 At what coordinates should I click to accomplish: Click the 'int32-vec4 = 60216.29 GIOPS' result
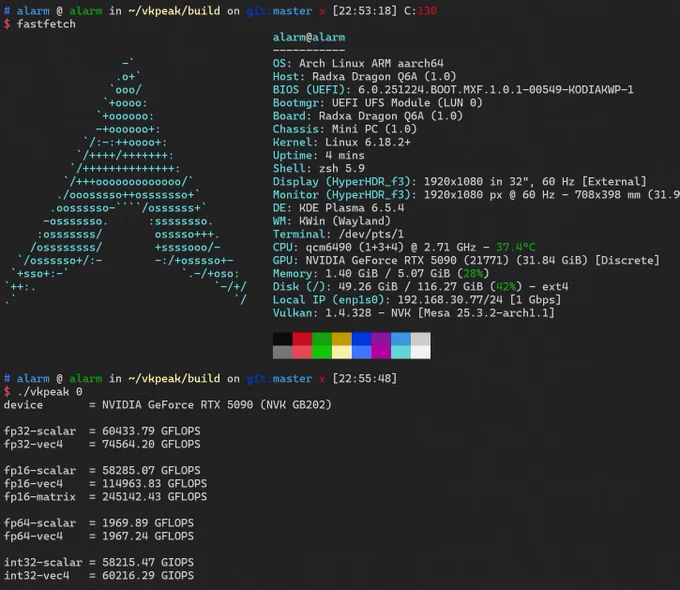pos(99,576)
